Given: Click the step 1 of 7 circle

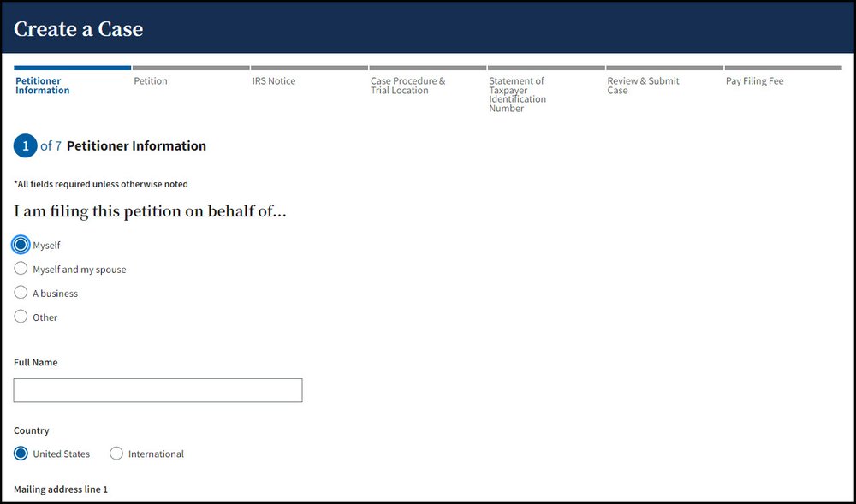Looking at the screenshot, I should click(x=25, y=145).
